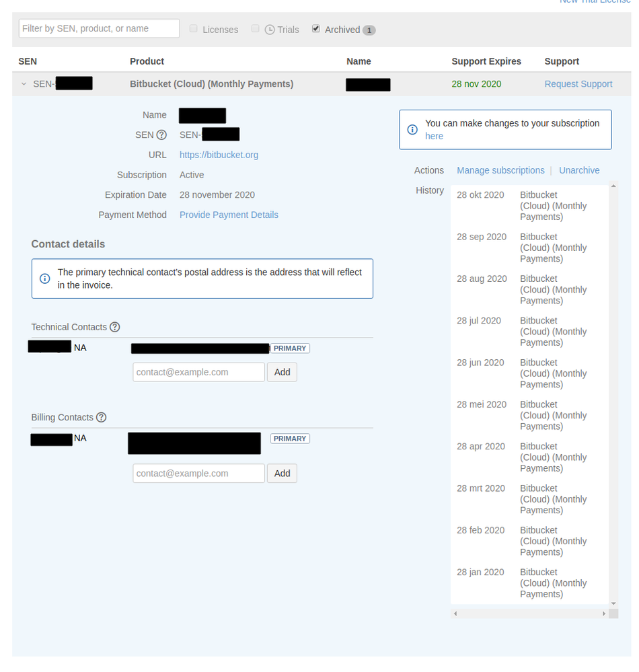Click the Active subscription status value
Image resolution: width=639 pixels, height=672 pixels.
click(192, 175)
